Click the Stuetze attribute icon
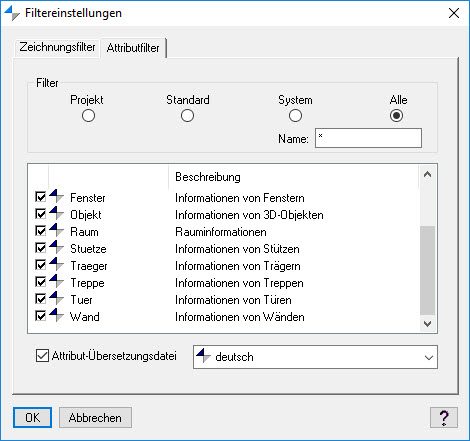The width and height of the screenshot is (470, 441). 57,247
